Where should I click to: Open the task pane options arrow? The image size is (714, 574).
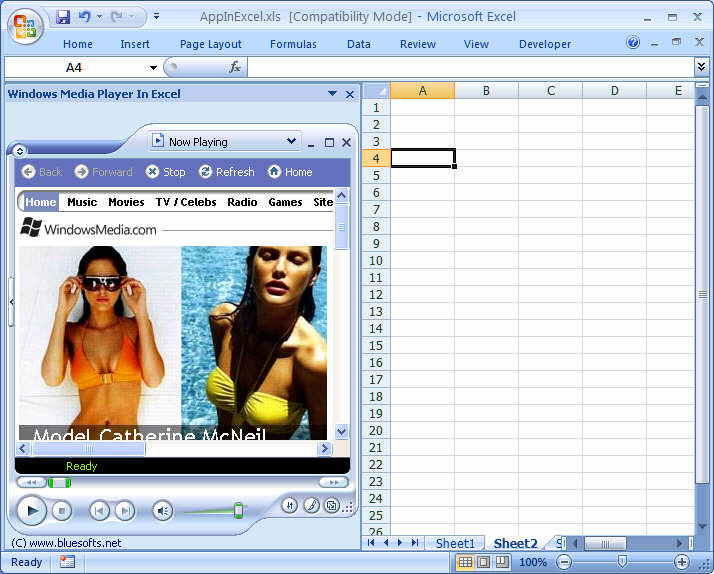coord(332,93)
